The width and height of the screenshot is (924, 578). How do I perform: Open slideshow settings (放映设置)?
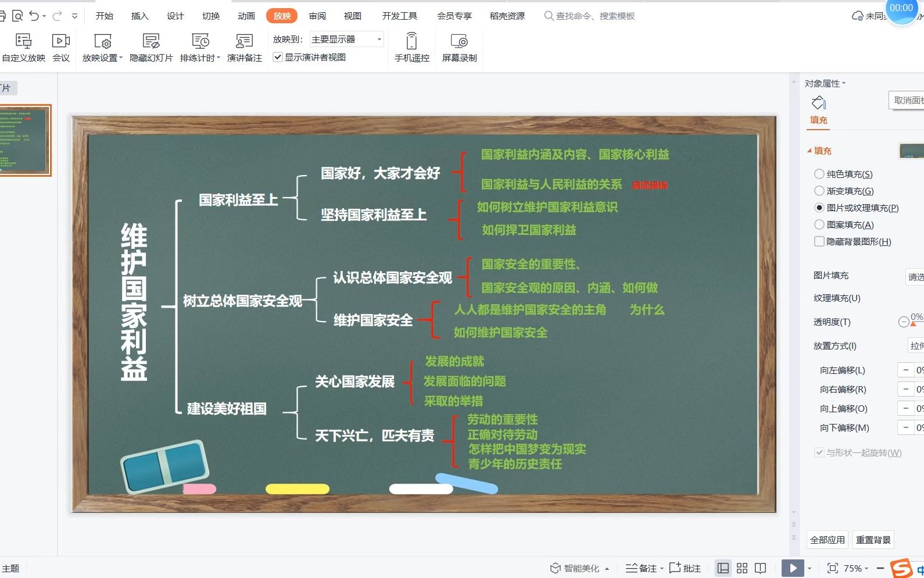102,48
